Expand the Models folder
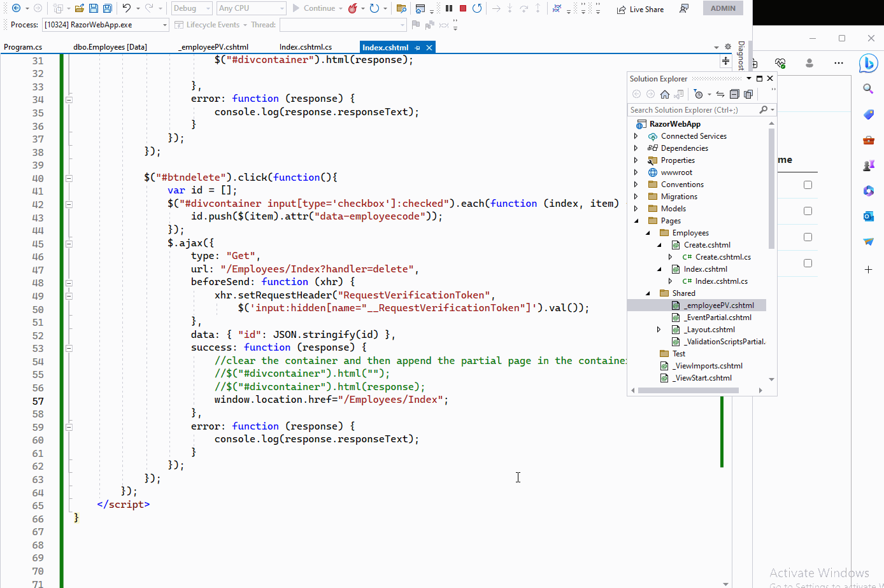The image size is (884, 588). 636,209
